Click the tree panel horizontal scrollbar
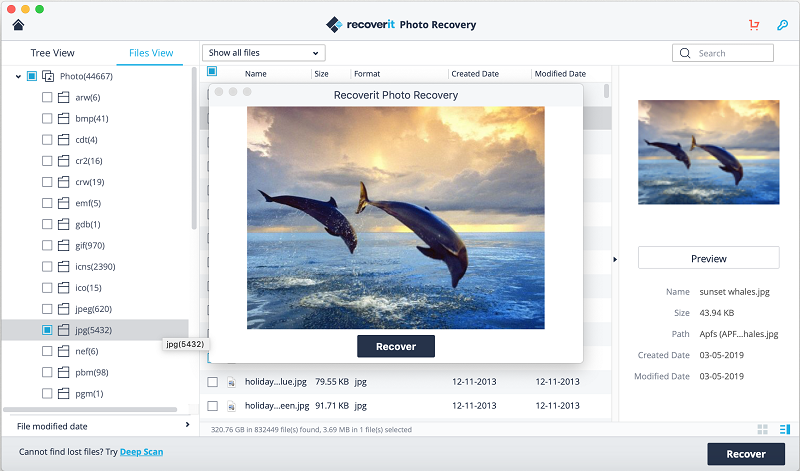Image resolution: width=800 pixels, height=471 pixels. click(90, 409)
